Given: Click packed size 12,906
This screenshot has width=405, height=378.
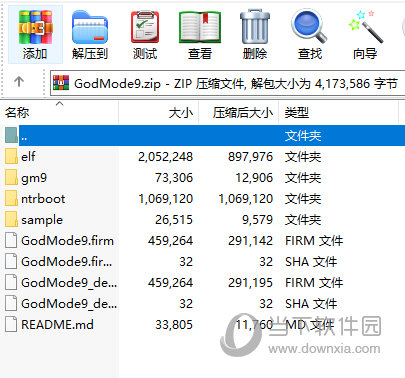Looking at the screenshot, I should click(x=254, y=177).
